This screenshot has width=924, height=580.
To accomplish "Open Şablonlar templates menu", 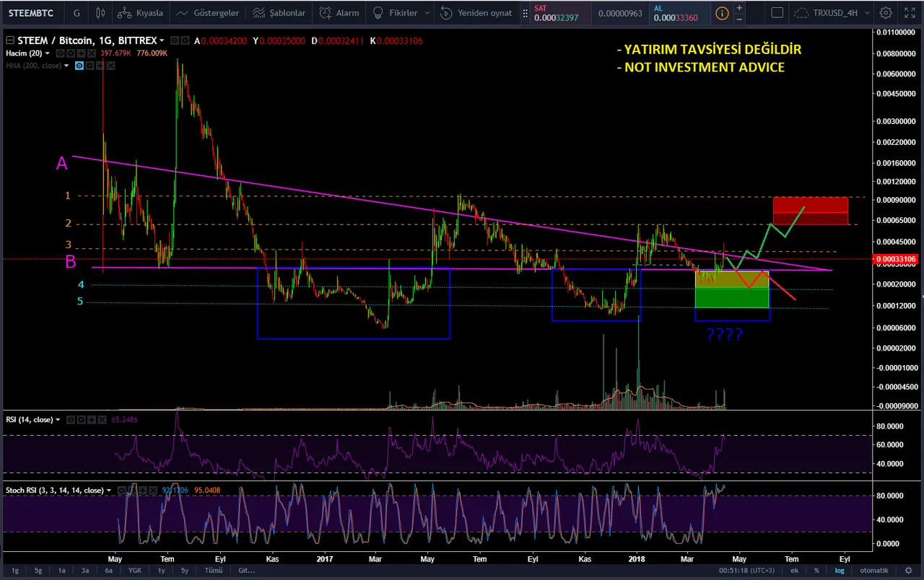I will [279, 12].
